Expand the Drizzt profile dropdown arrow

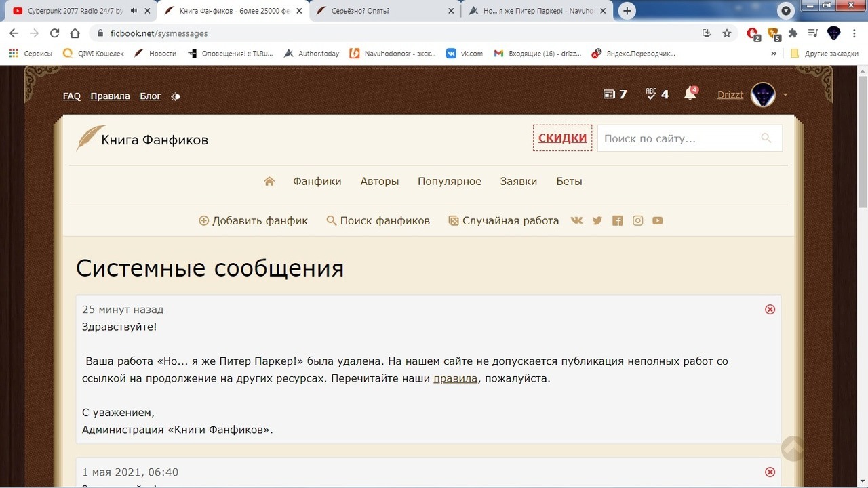[785, 95]
